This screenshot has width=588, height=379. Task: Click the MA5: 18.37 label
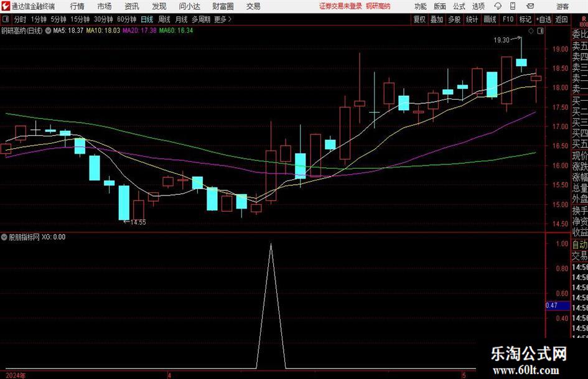tap(68, 30)
